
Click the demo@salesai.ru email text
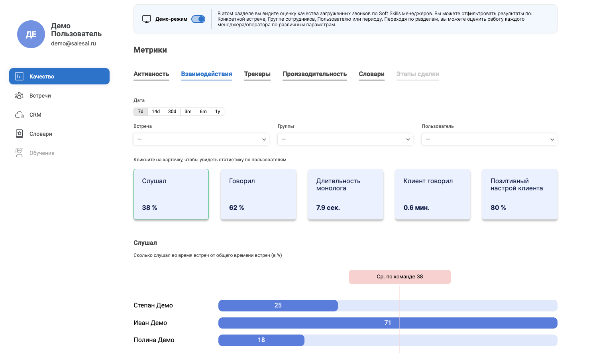tap(73, 43)
